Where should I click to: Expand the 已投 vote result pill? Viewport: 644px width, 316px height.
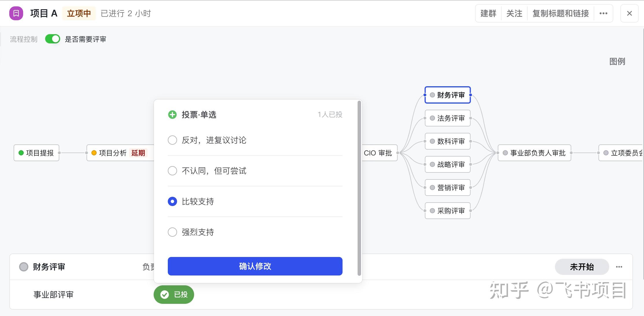click(174, 295)
